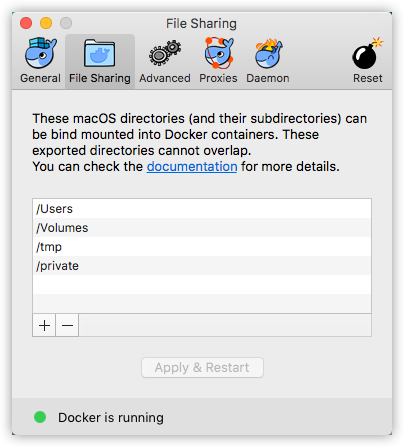This screenshot has height=447, width=404.
Task: Click the documentation link
Action: tap(192, 166)
